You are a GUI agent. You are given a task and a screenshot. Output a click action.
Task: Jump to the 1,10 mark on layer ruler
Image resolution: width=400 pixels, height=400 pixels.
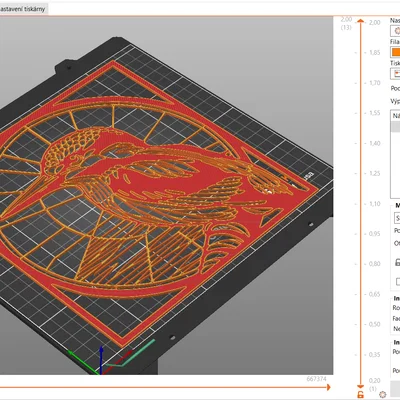pyautogui.click(x=375, y=204)
